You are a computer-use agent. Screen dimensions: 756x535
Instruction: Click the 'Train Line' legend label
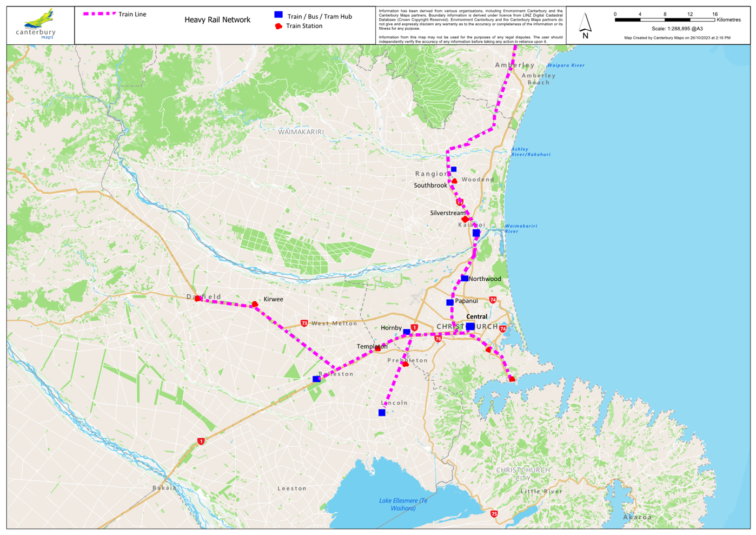tap(132, 14)
